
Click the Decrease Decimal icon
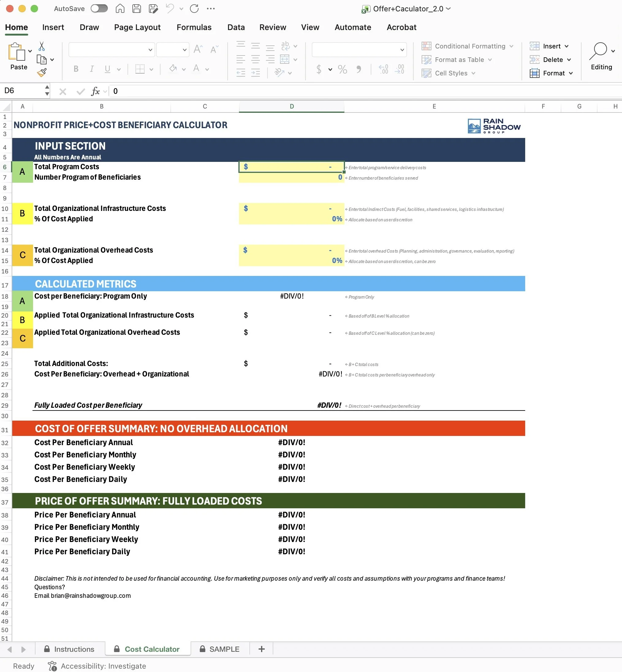(400, 69)
